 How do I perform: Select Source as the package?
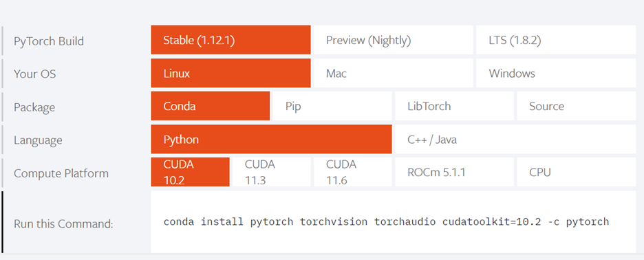point(577,106)
